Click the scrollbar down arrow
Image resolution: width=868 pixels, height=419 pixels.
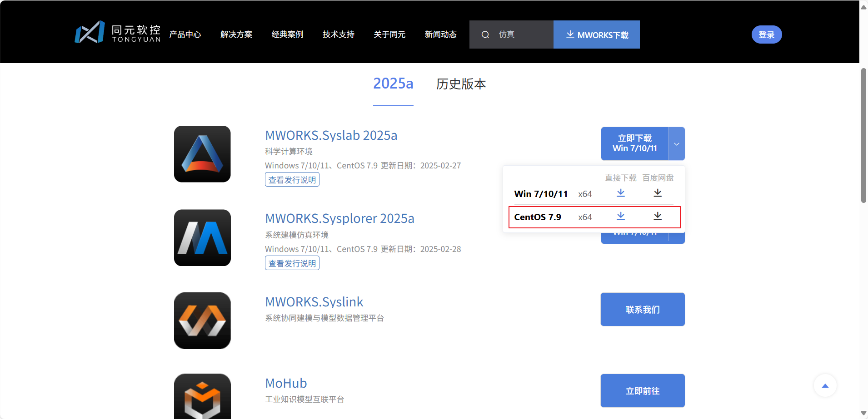tap(864, 413)
